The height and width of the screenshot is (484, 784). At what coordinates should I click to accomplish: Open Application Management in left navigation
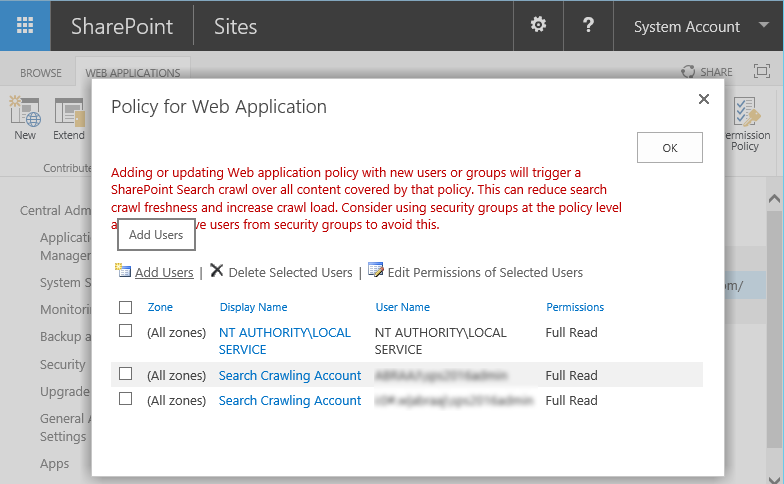[66, 246]
